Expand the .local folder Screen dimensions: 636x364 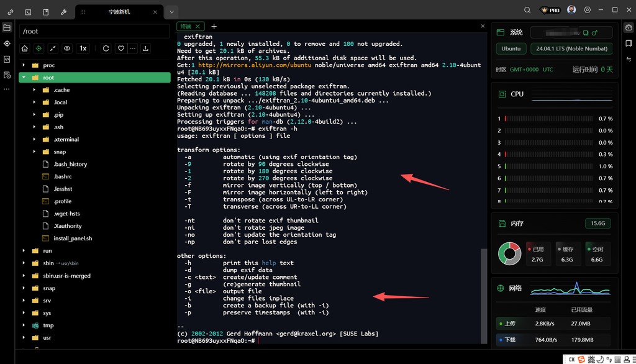(x=34, y=102)
